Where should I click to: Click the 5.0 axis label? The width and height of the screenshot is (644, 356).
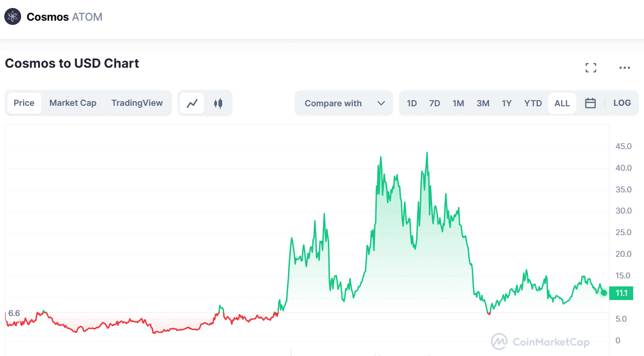(x=621, y=319)
